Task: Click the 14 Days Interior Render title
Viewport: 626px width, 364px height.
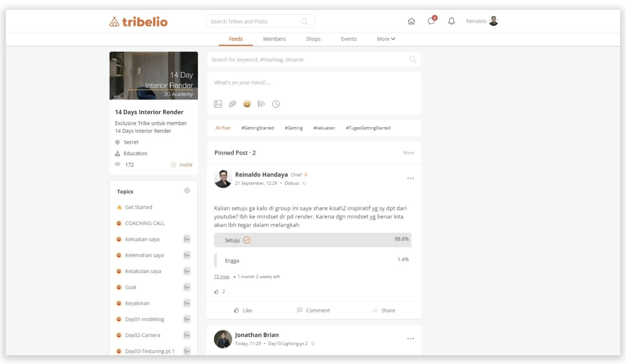Action: pyautogui.click(x=149, y=112)
